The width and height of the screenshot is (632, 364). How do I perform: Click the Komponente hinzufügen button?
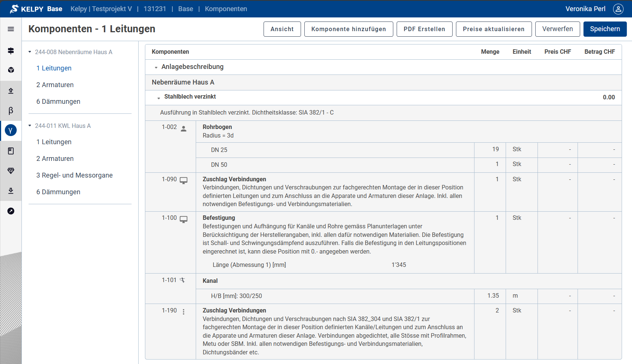(348, 29)
